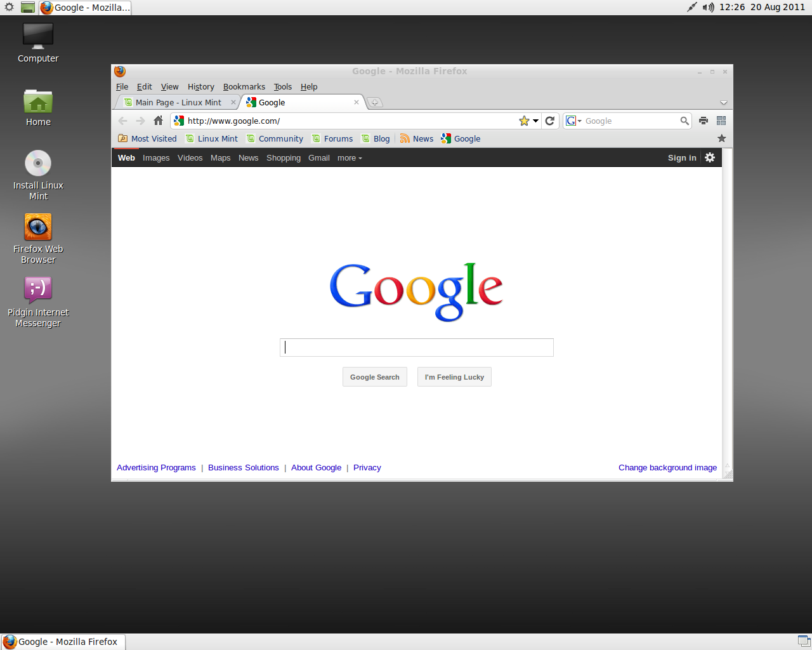
Task: Click the Home icon in Firefox toolbar
Action: tap(158, 120)
